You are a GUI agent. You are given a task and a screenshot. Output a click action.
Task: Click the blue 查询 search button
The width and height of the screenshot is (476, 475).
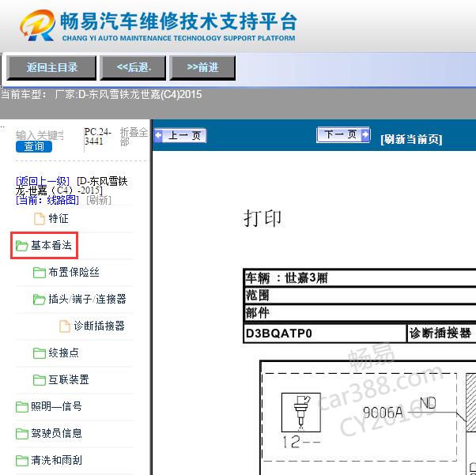(34, 146)
